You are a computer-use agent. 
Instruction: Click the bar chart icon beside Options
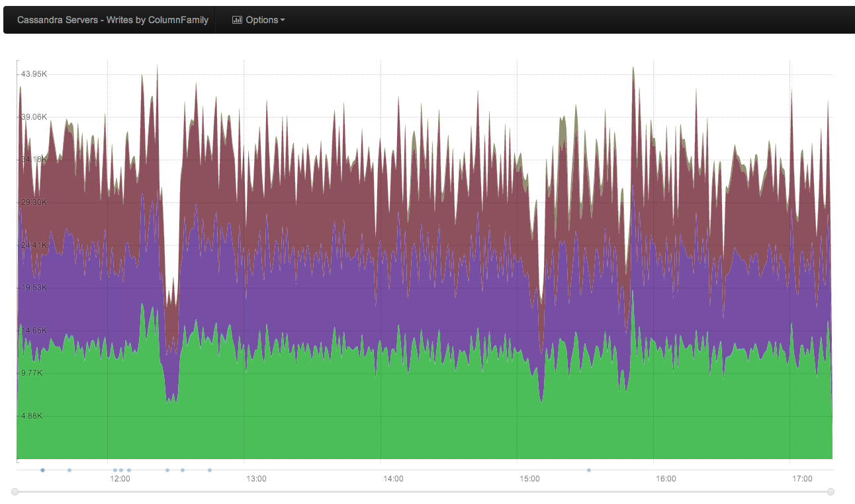click(237, 20)
